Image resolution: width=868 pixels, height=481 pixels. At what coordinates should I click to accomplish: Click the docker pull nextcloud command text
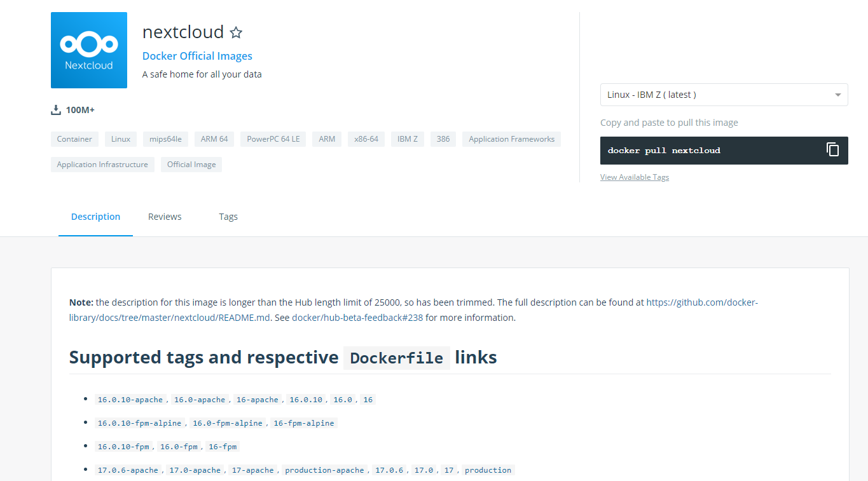(x=664, y=151)
